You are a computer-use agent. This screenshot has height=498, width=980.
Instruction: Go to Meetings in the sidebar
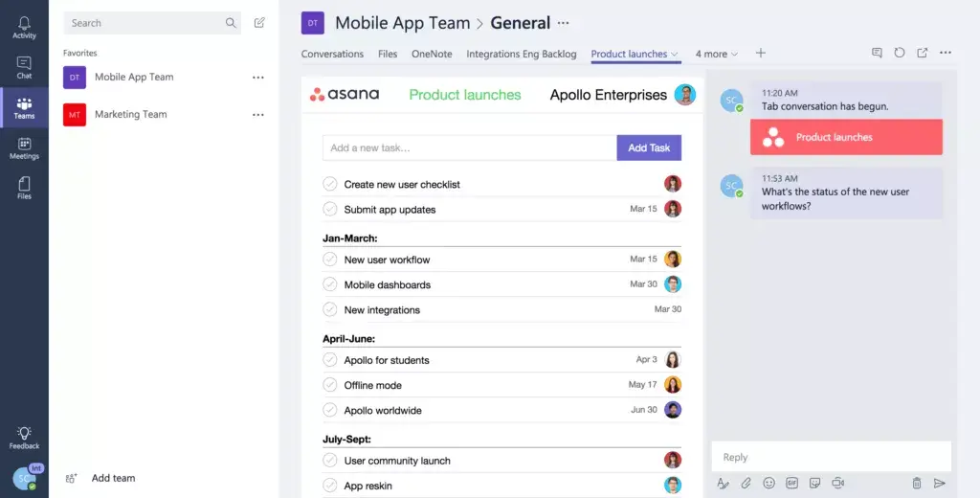pyautogui.click(x=24, y=148)
